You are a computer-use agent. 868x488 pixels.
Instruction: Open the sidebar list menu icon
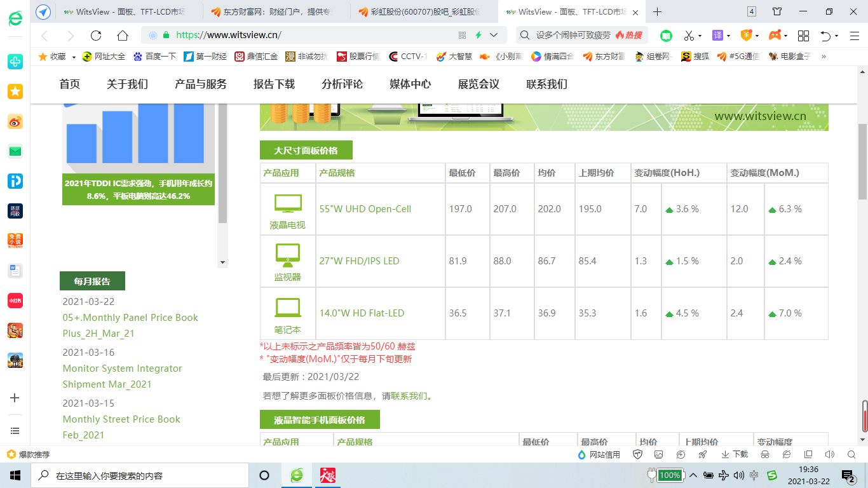(15, 431)
